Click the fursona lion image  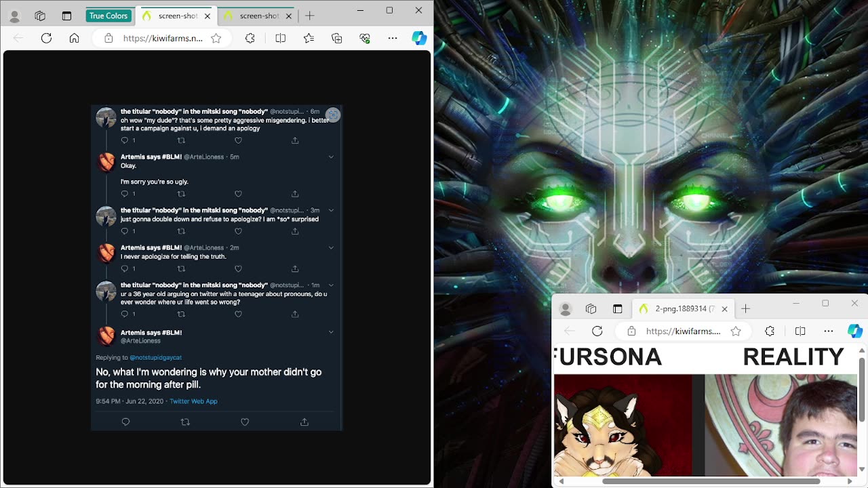pyautogui.click(x=623, y=425)
